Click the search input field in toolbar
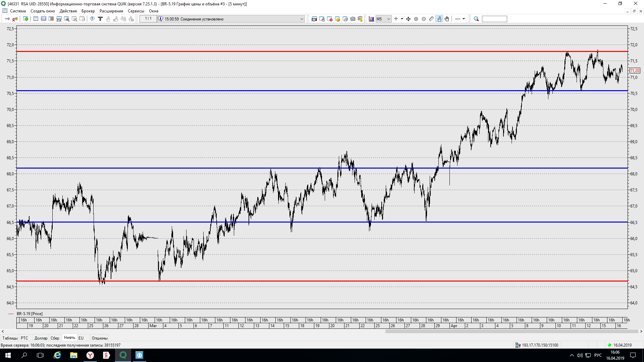Screen dimensions: 644x362 pos(494,19)
